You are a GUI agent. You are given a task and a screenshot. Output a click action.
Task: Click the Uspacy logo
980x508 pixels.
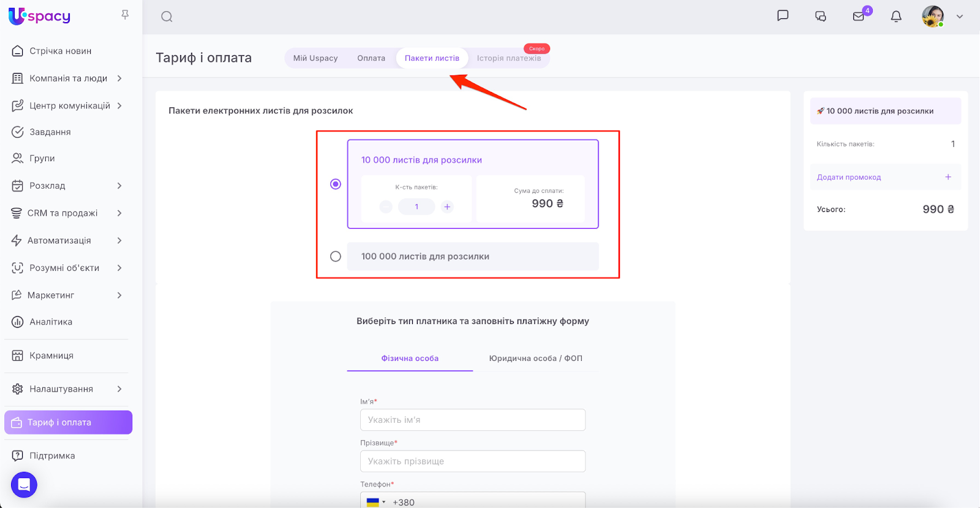point(40,17)
